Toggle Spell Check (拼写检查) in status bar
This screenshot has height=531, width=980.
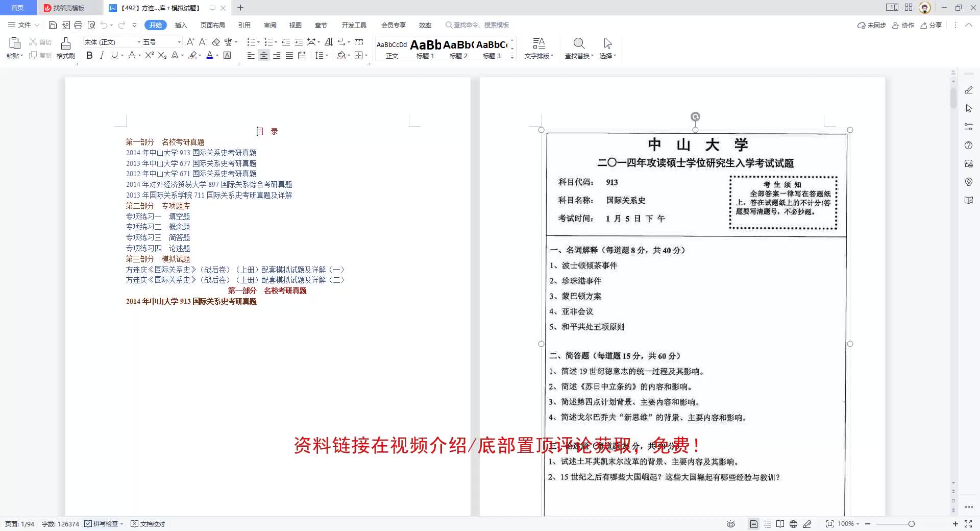[x=104, y=524]
